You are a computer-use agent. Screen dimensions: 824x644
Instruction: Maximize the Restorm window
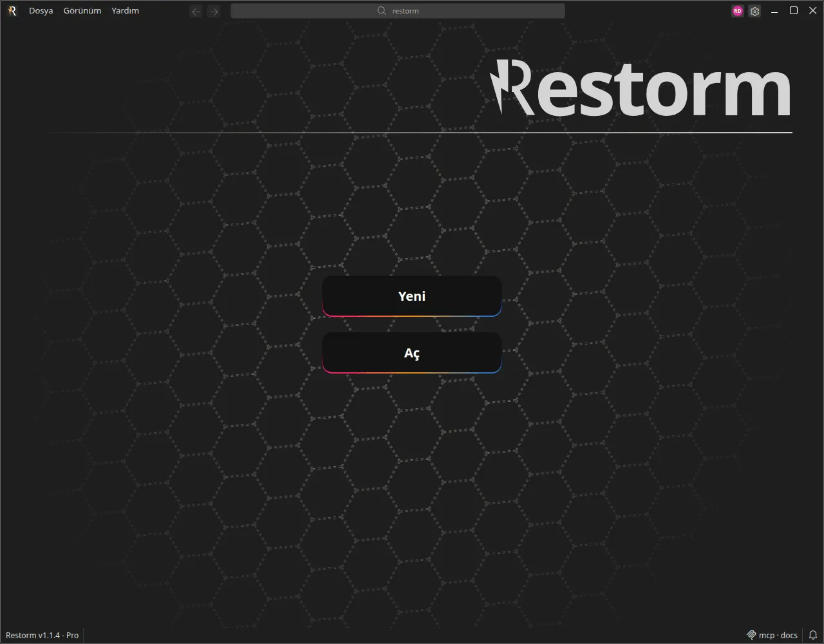click(x=794, y=11)
